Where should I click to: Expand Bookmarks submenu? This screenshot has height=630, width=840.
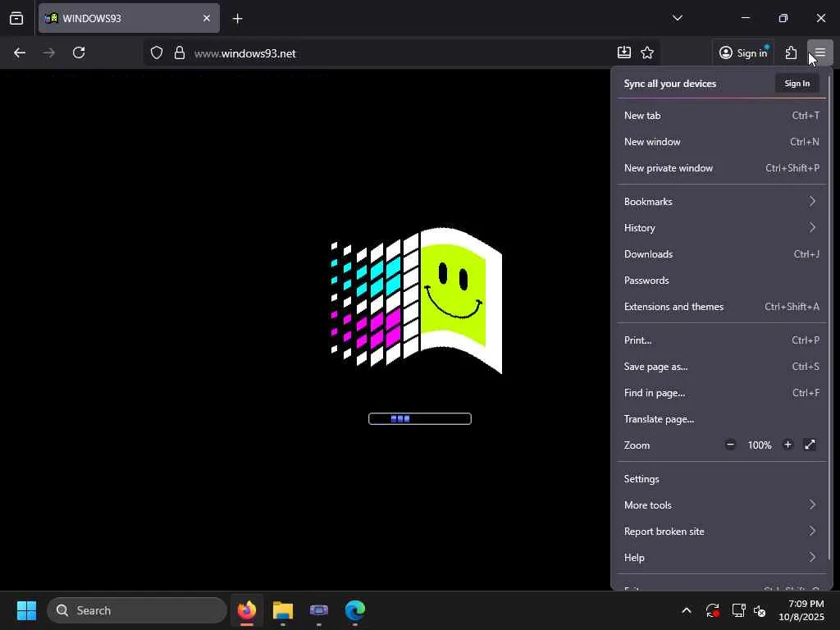point(722,202)
